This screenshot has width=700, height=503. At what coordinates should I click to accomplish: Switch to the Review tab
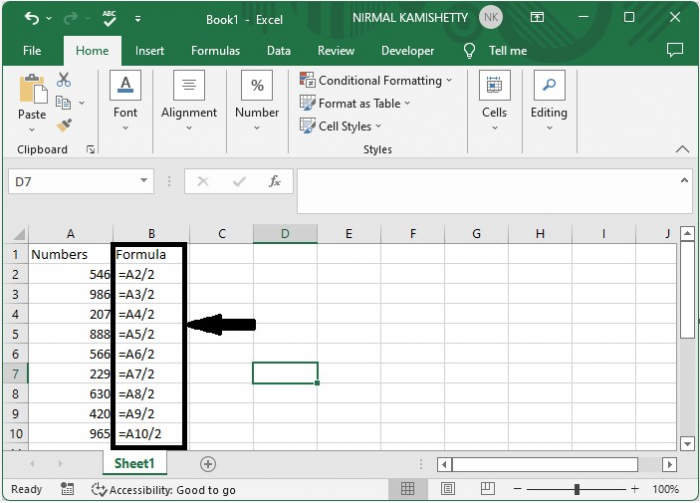tap(336, 51)
